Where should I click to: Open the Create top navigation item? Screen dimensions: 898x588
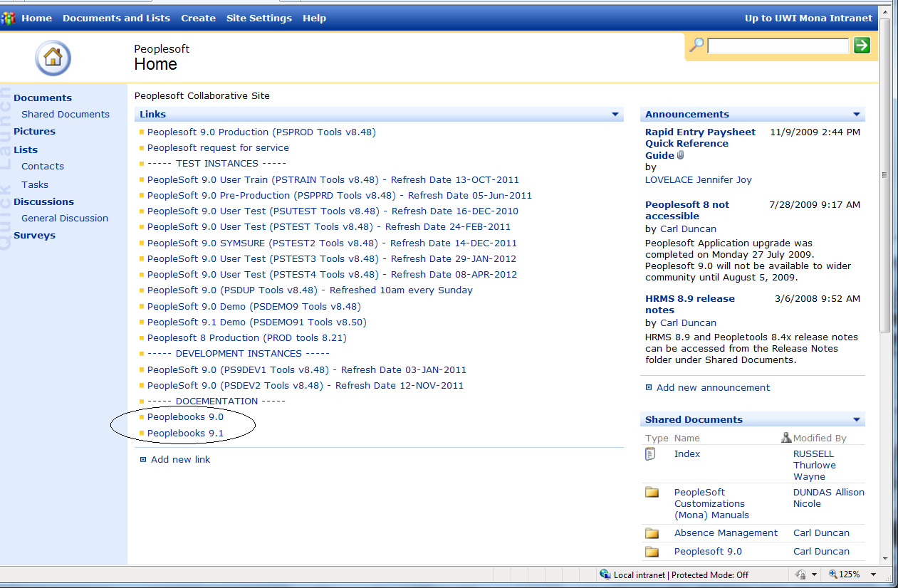pos(198,19)
